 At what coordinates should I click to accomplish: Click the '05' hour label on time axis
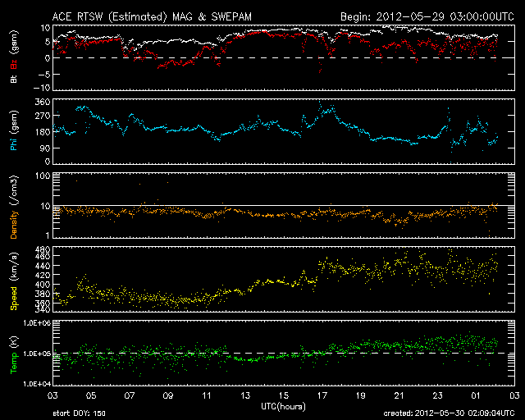(x=91, y=396)
